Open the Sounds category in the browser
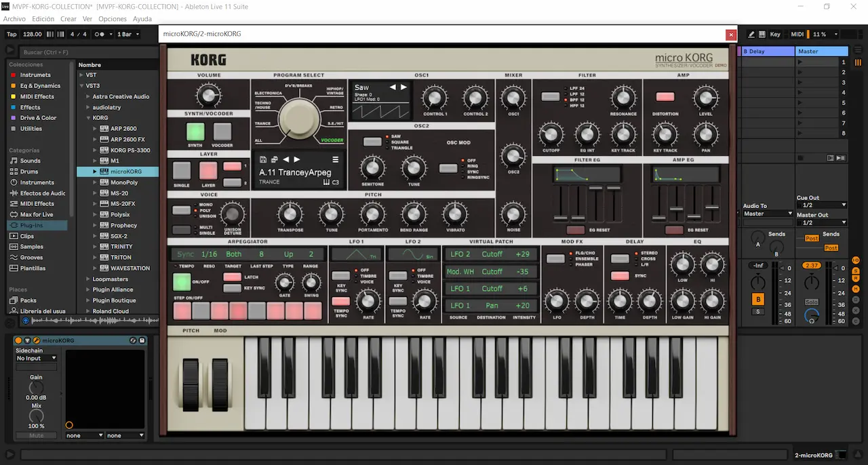The width and height of the screenshot is (868, 465). pyautogui.click(x=31, y=161)
